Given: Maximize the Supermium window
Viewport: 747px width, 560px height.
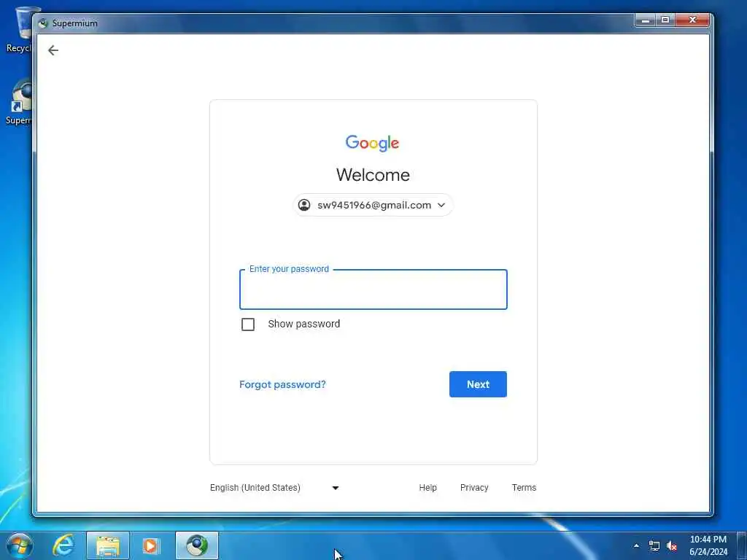Looking at the screenshot, I should pos(665,20).
